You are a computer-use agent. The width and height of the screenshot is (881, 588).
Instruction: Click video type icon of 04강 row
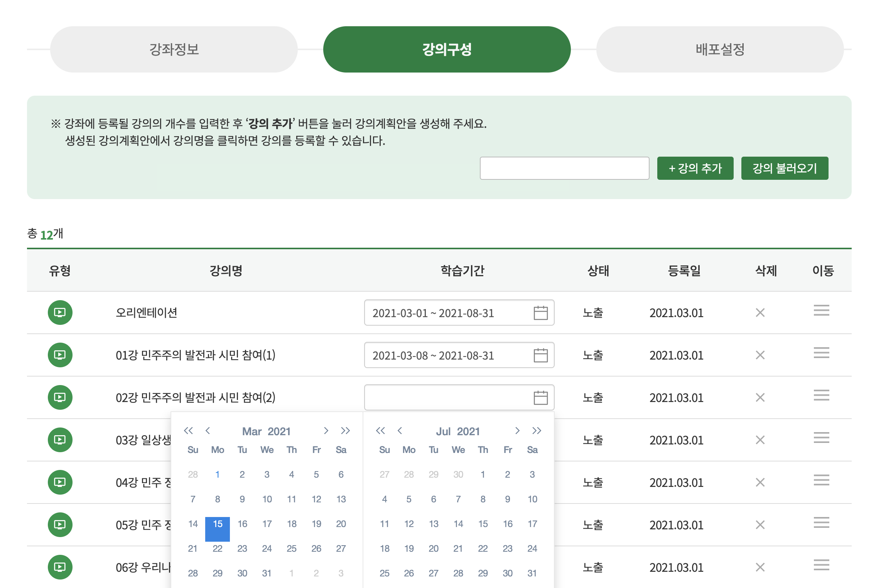tap(60, 482)
